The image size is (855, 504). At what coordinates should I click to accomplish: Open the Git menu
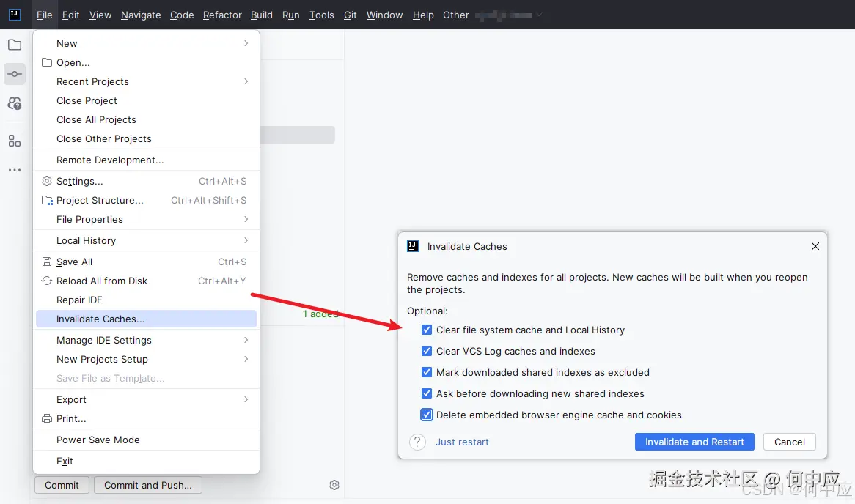(x=350, y=15)
